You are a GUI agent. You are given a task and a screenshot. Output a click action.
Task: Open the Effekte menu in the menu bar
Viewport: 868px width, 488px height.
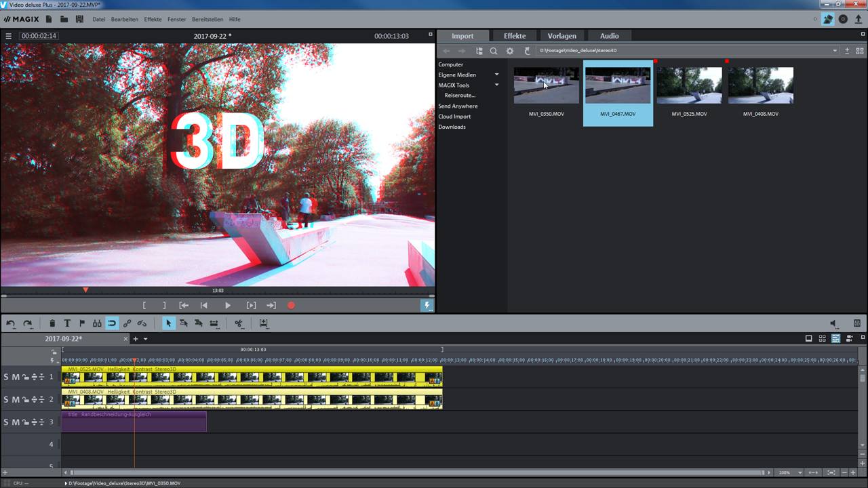click(153, 19)
